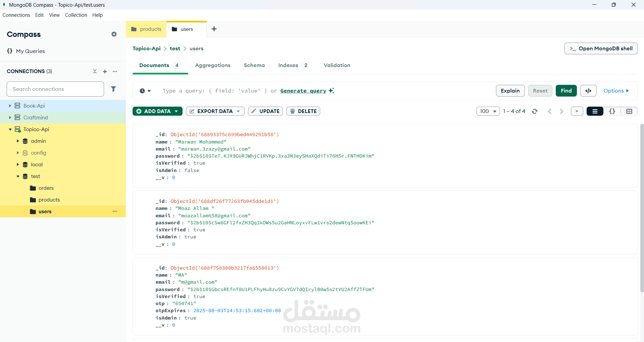Click Craftmind server icon
The width and height of the screenshot is (644, 342).
17,117
